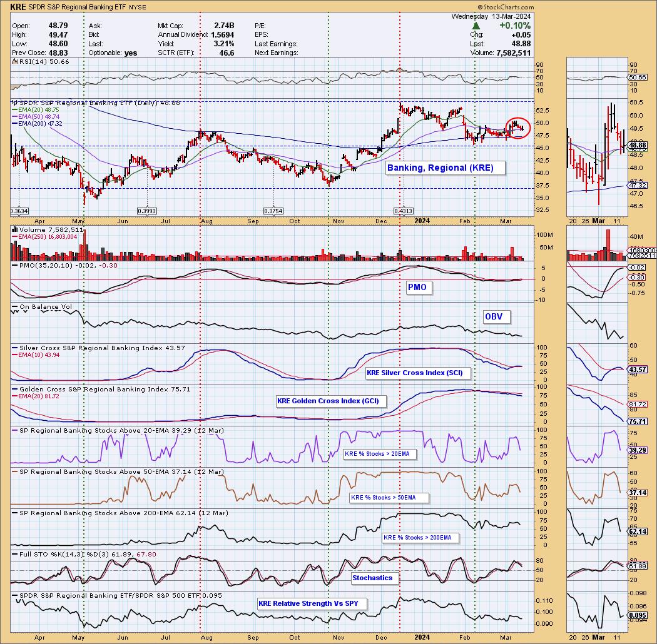Click the 0.3993 dividend marker
The width and height of the screenshot is (657, 644).
pos(148,211)
